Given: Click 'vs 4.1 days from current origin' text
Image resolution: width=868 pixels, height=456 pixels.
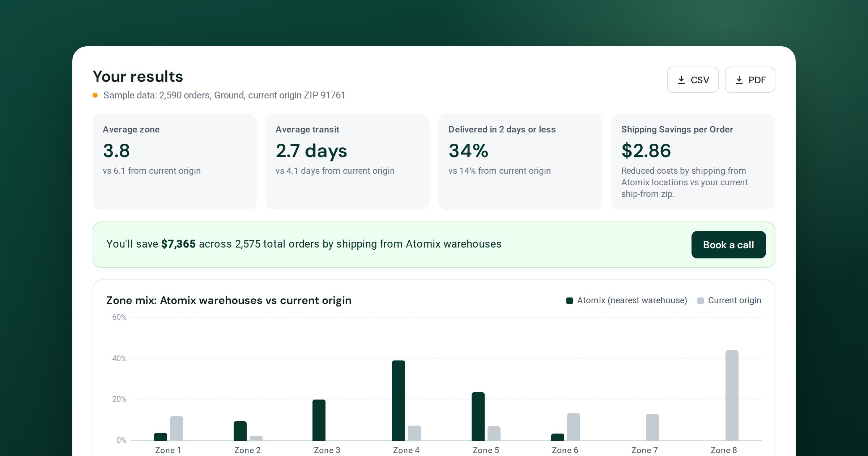Looking at the screenshot, I should coord(335,170).
